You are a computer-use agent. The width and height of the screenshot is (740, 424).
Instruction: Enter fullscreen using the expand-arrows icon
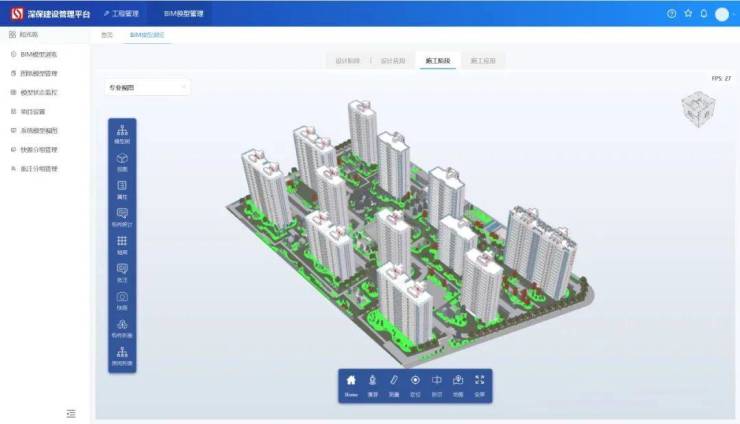[x=479, y=381]
